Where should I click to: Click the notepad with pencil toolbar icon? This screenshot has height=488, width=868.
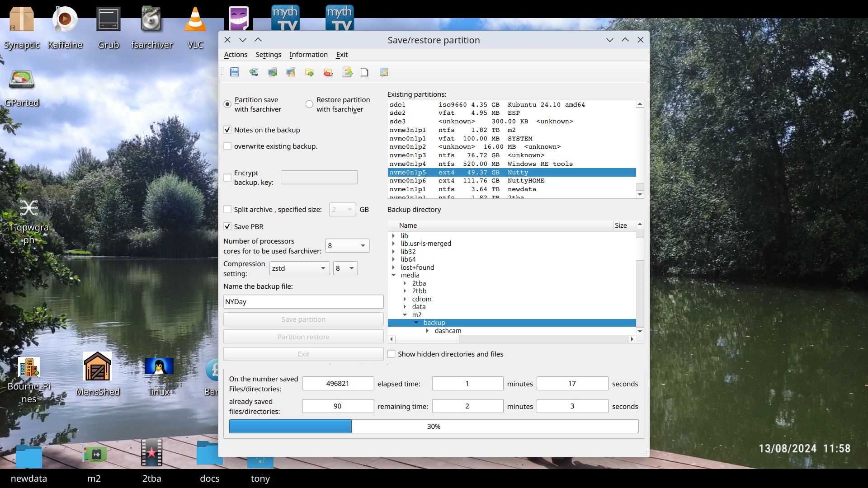(x=384, y=72)
